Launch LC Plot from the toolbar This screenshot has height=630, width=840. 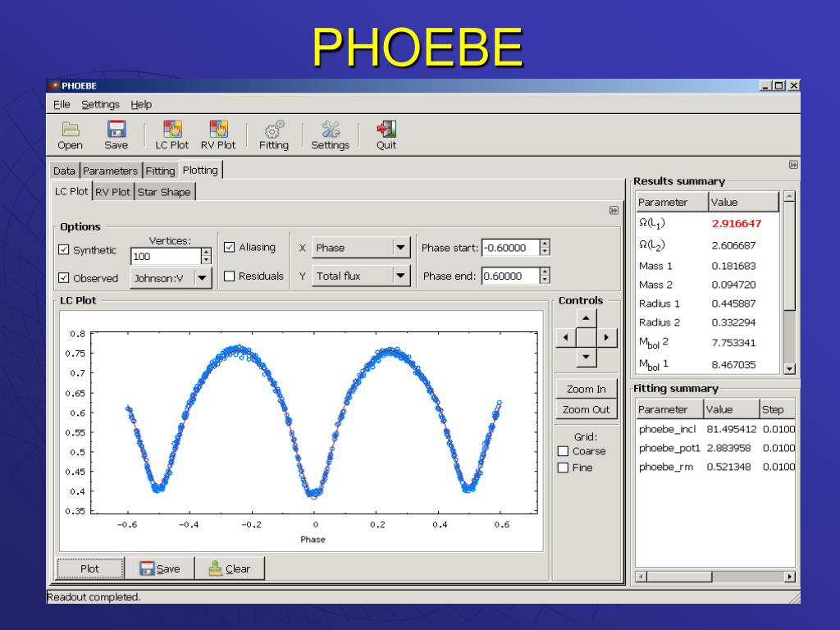point(172,135)
